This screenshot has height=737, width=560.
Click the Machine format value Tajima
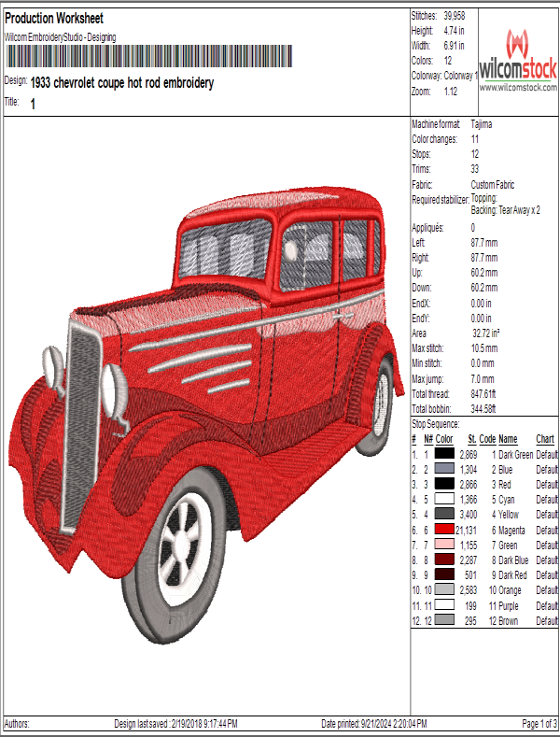pos(482,124)
